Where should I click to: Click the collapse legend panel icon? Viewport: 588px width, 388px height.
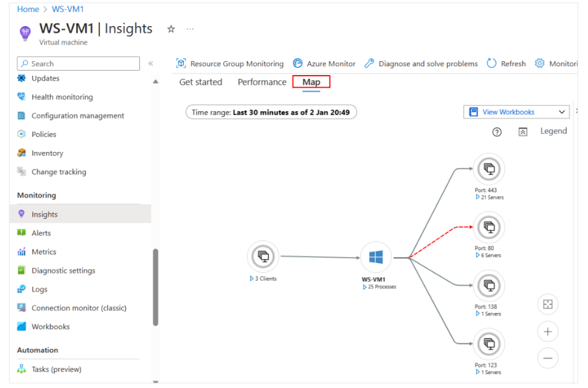pos(522,132)
